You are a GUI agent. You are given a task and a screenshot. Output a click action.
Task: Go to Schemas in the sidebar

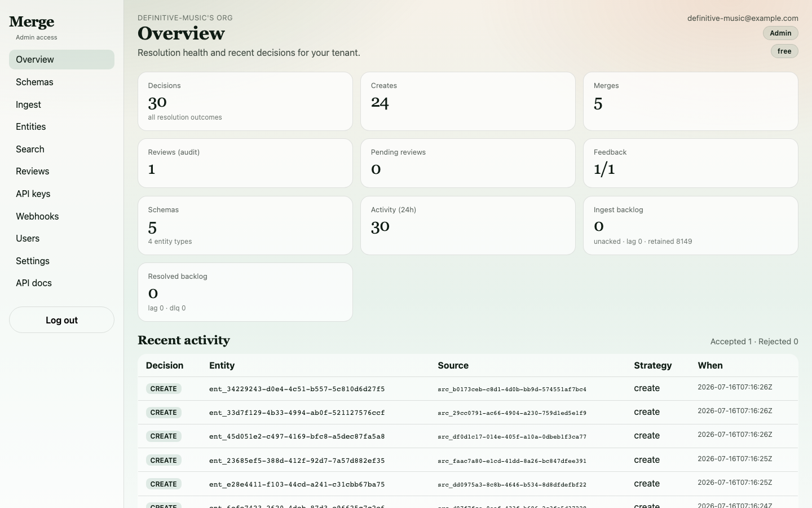pos(61,82)
